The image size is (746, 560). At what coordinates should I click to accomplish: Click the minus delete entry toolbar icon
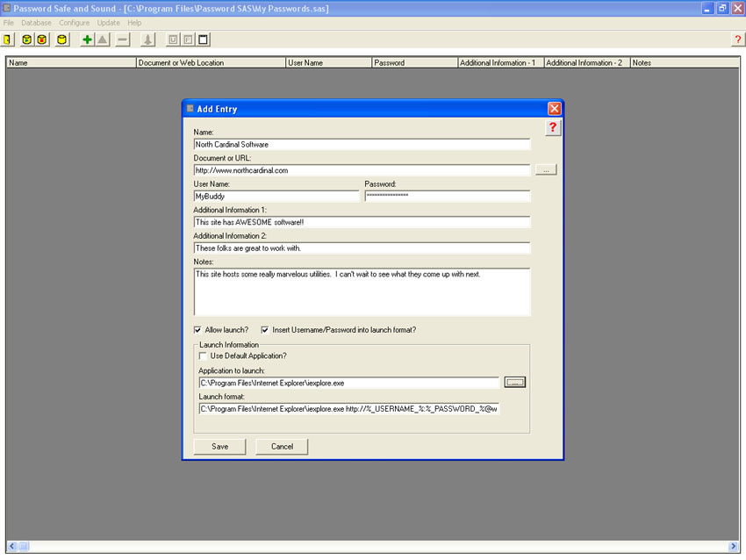coord(122,39)
